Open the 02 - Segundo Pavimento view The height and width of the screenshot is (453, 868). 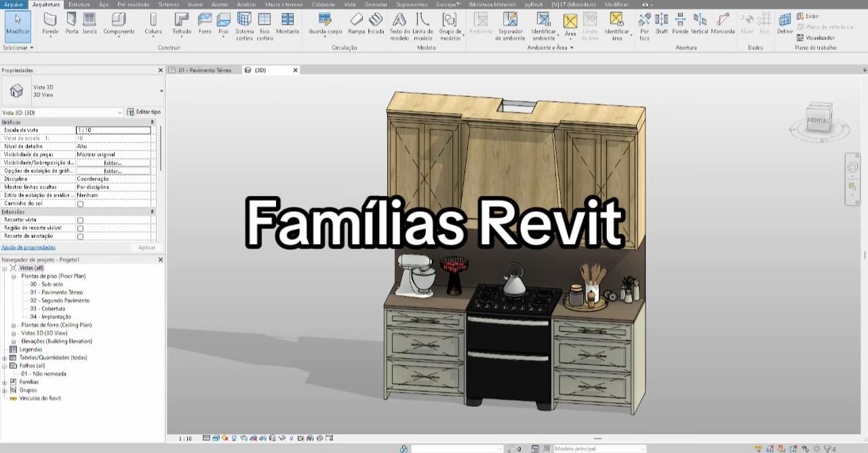pos(60,300)
